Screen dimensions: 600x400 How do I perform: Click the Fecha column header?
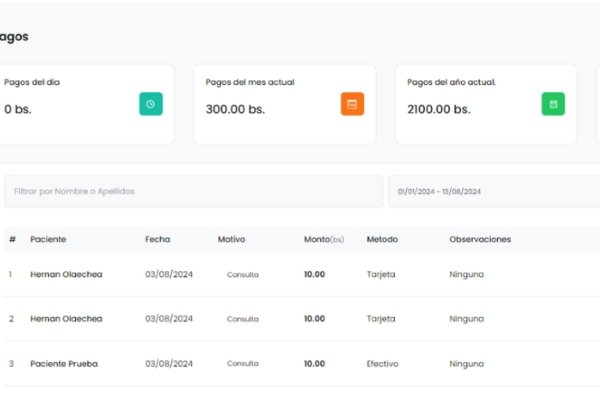(x=157, y=240)
